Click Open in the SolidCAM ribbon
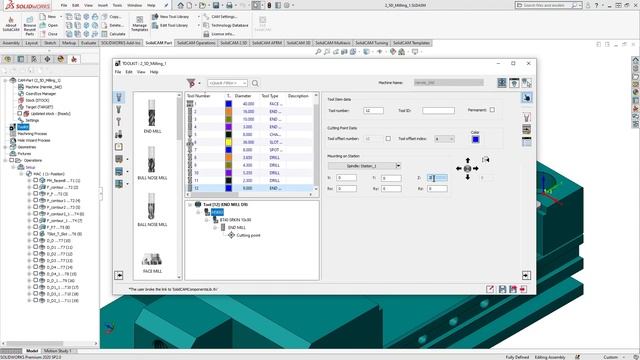 (49, 25)
